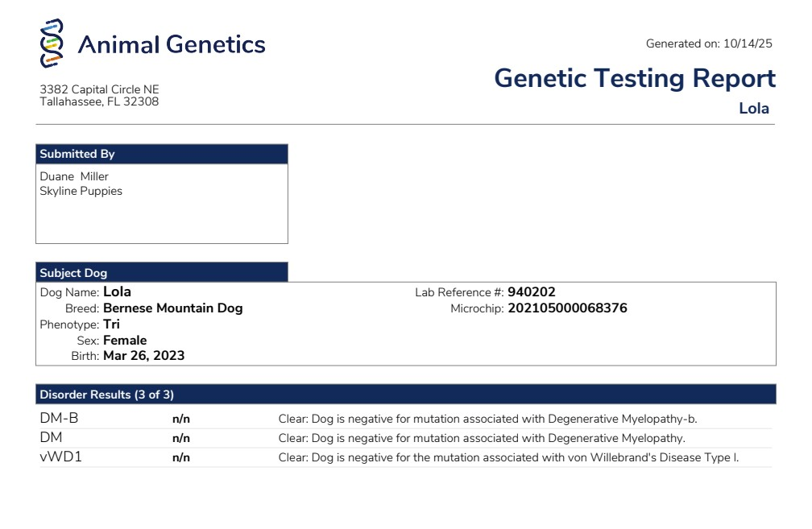Click the birth date Mar 26, 2023
Viewport: 812px width, 529px height.
pos(143,356)
